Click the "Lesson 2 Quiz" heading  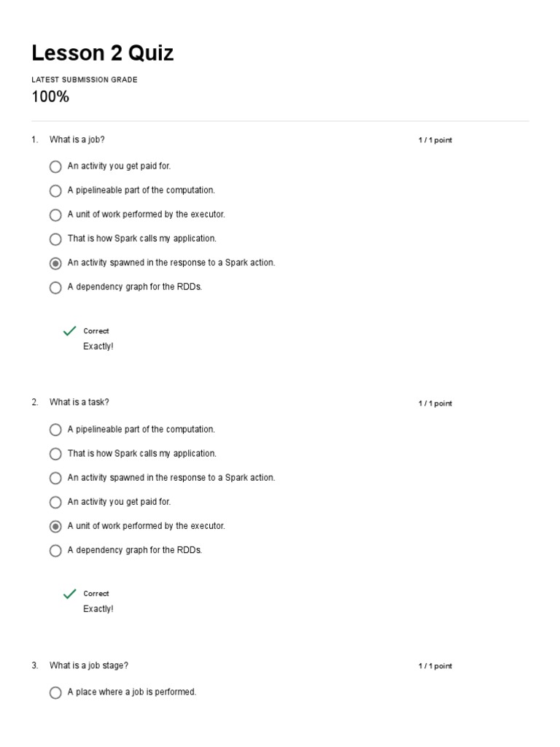(x=103, y=53)
